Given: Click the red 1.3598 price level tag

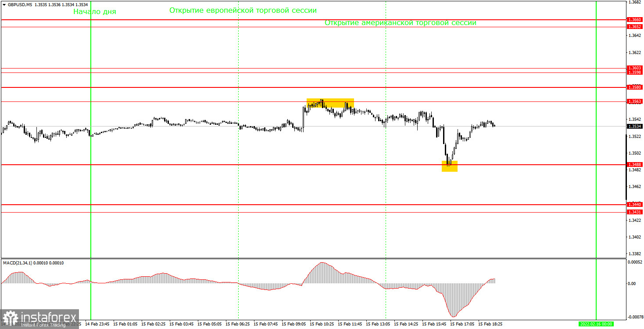Looking at the screenshot, I should click(x=635, y=72).
